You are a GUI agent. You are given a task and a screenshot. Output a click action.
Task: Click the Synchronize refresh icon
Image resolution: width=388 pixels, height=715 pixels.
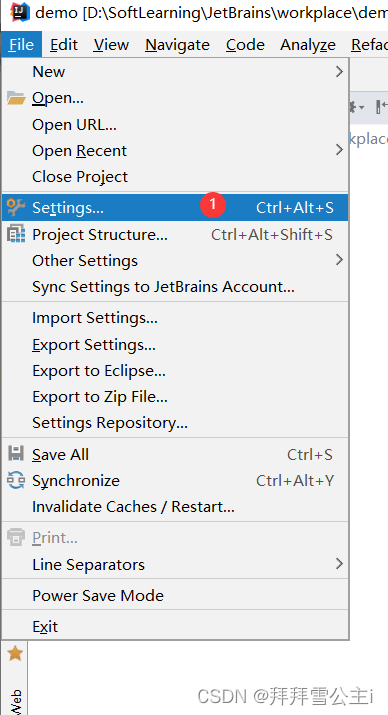point(16,480)
